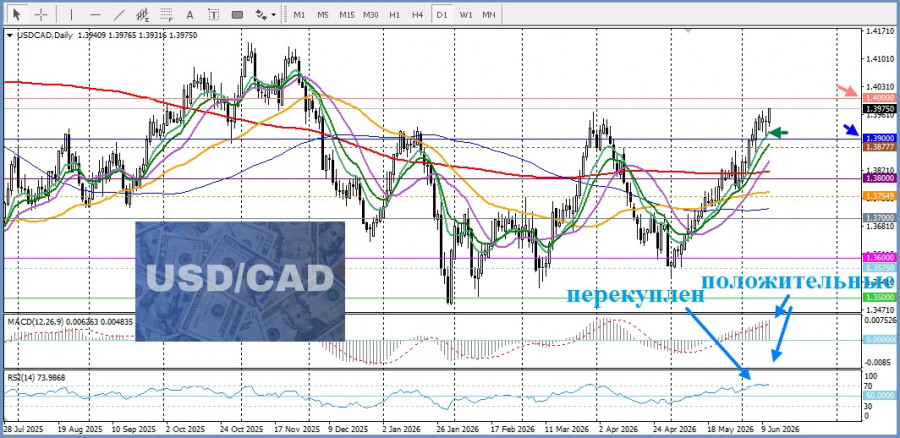The width and height of the screenshot is (900, 438).
Task: Switch to the M5 timeframe
Action: coord(323,15)
